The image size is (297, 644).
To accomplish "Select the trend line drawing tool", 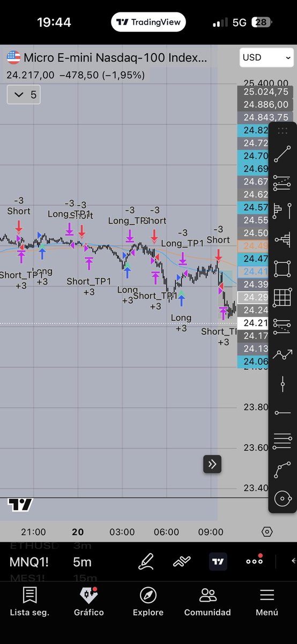I will [x=282, y=154].
